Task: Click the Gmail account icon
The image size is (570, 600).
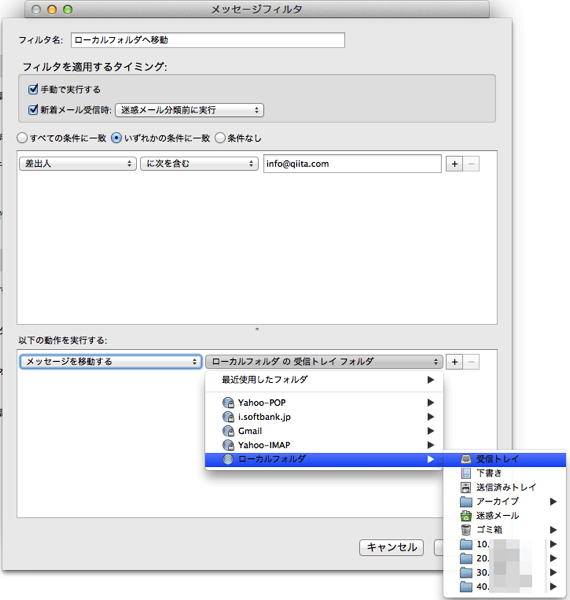Action: pyautogui.click(x=228, y=431)
